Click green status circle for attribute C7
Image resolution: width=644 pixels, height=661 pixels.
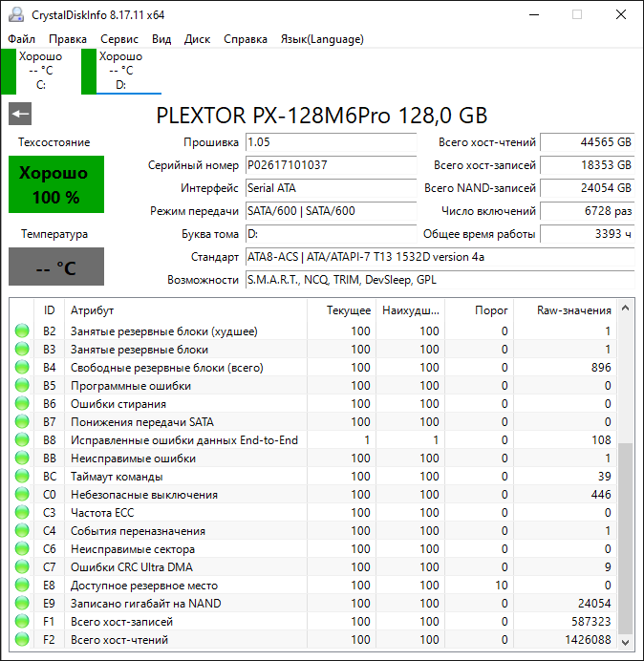pos(22,566)
